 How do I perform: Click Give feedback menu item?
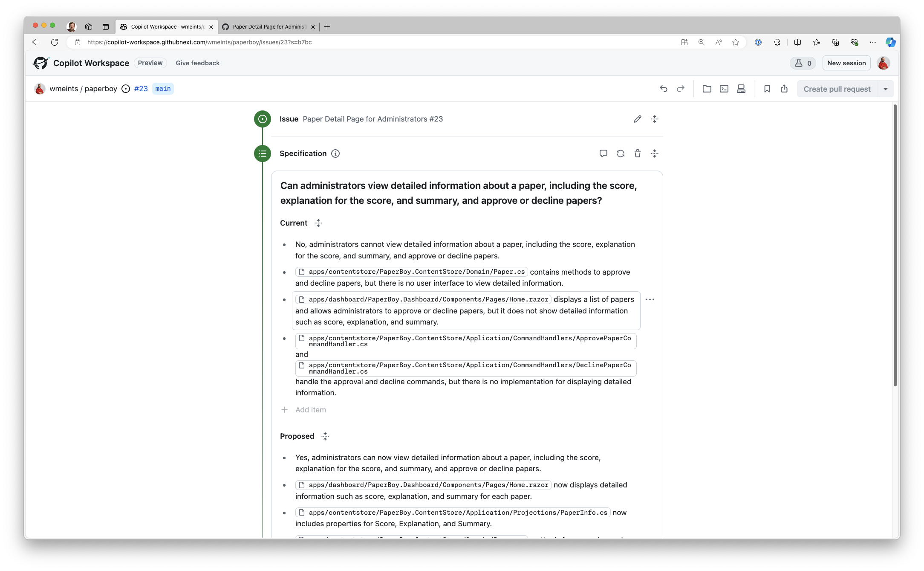pos(197,63)
